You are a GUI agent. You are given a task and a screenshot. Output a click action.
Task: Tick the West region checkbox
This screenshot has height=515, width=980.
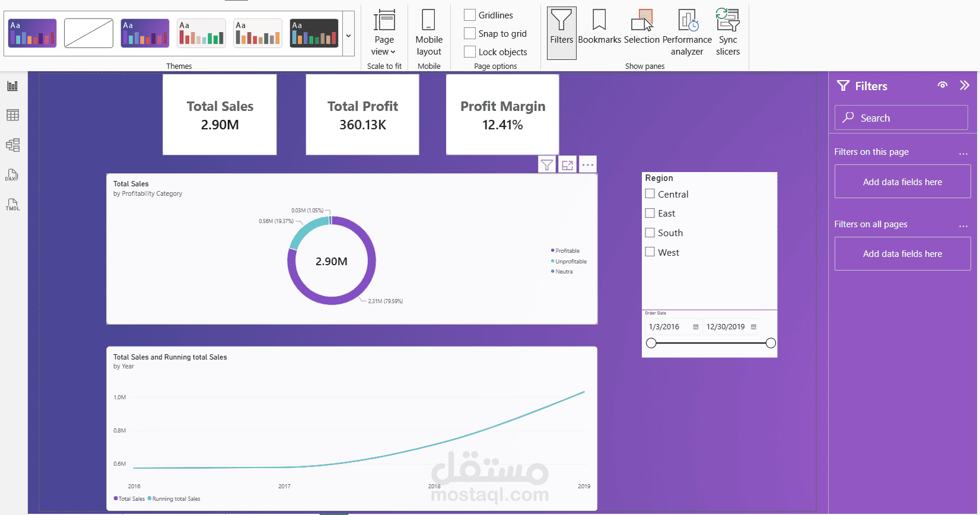(650, 252)
